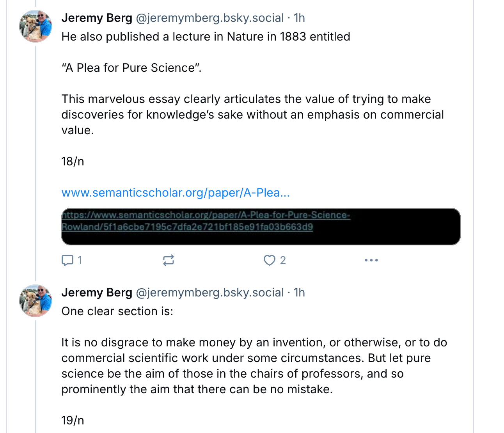504x433 pixels.
Task: Open Jeremy Berg avatar on second post
Action: (35, 301)
